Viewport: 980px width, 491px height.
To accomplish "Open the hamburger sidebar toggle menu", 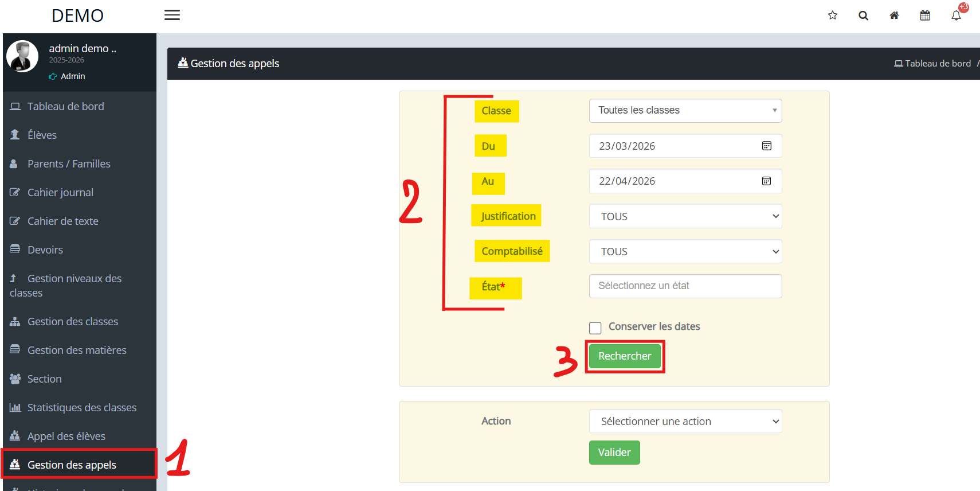I will [172, 15].
